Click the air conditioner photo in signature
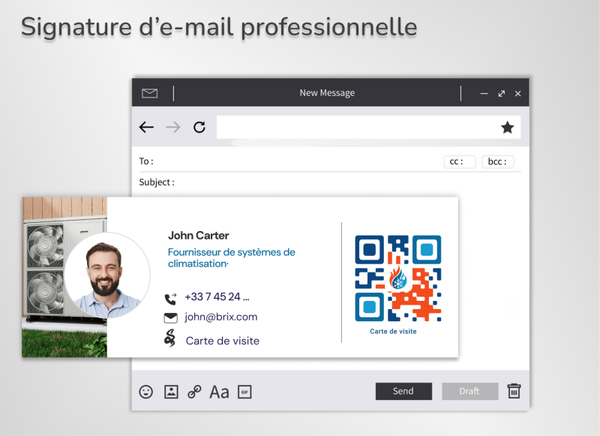The image size is (600, 436). pos(64,277)
